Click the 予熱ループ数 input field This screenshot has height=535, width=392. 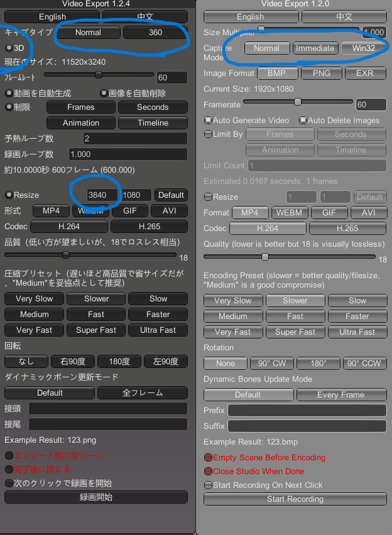point(134,138)
